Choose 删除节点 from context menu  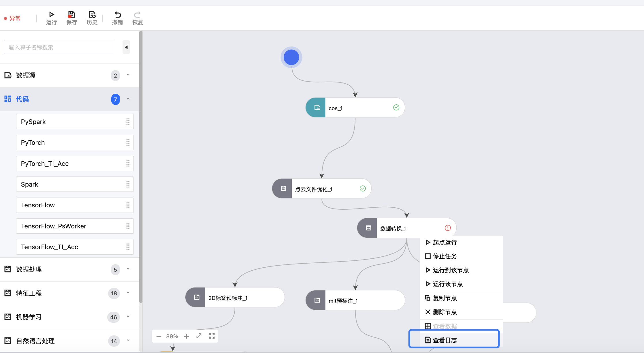[x=445, y=312]
